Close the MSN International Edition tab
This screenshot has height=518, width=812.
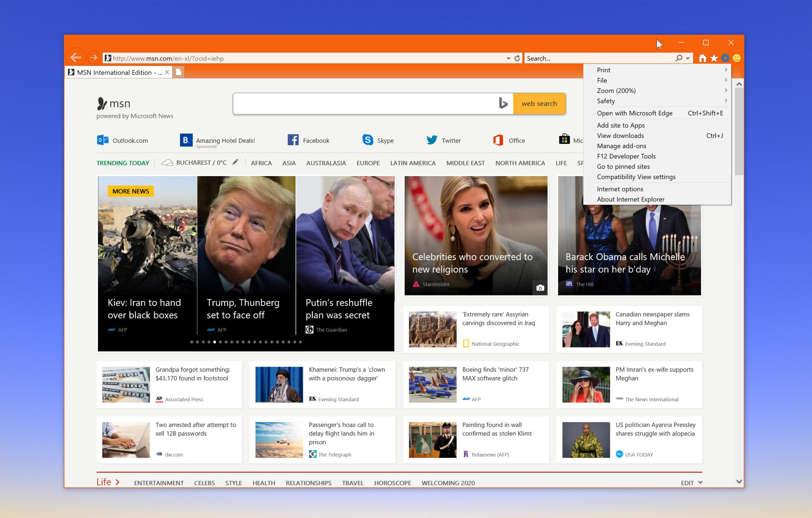click(x=167, y=72)
